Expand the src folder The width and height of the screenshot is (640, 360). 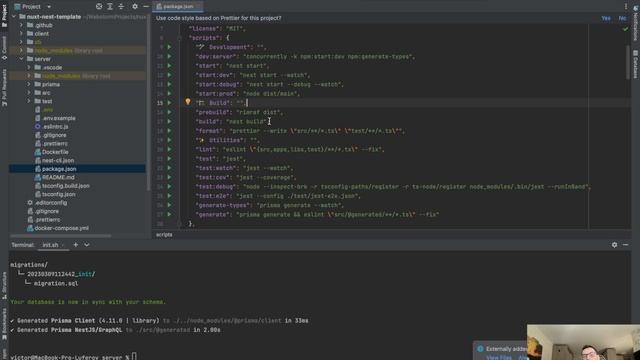[x=29, y=93]
